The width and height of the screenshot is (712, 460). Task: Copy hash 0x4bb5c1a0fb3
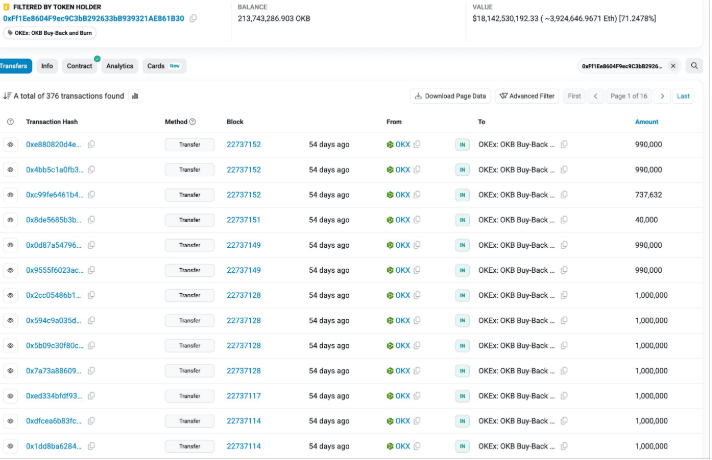coord(91,170)
